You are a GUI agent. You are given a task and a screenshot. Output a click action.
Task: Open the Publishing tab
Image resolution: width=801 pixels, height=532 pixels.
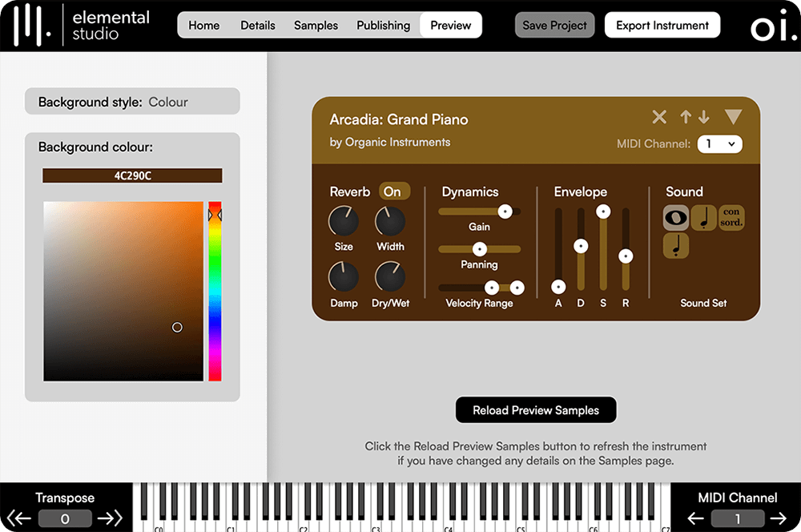383,25
